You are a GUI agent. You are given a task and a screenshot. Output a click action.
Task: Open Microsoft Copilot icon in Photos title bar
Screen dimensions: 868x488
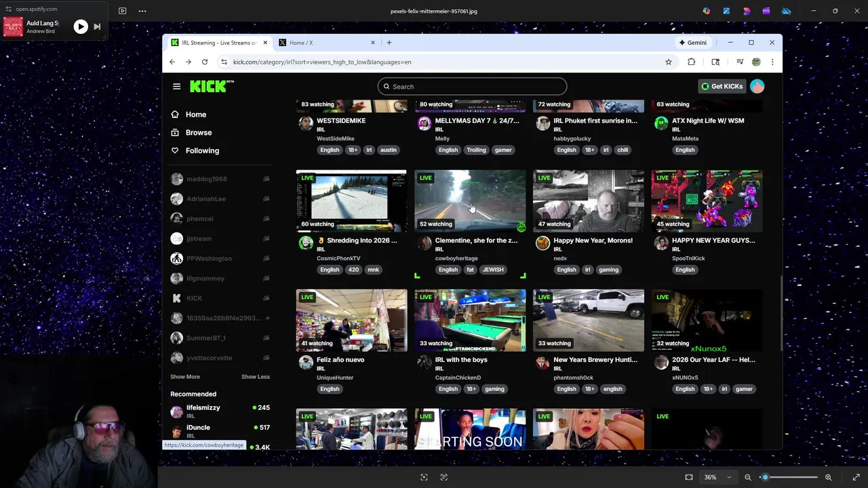click(707, 11)
